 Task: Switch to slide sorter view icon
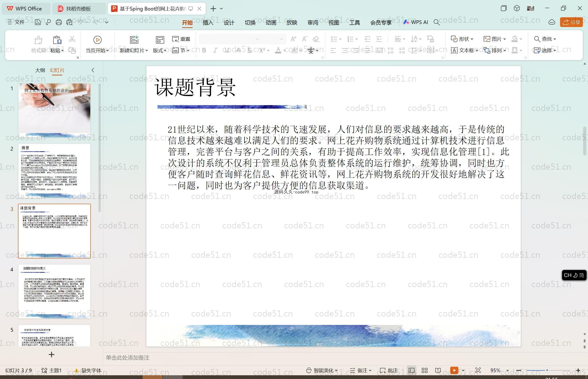click(424, 370)
